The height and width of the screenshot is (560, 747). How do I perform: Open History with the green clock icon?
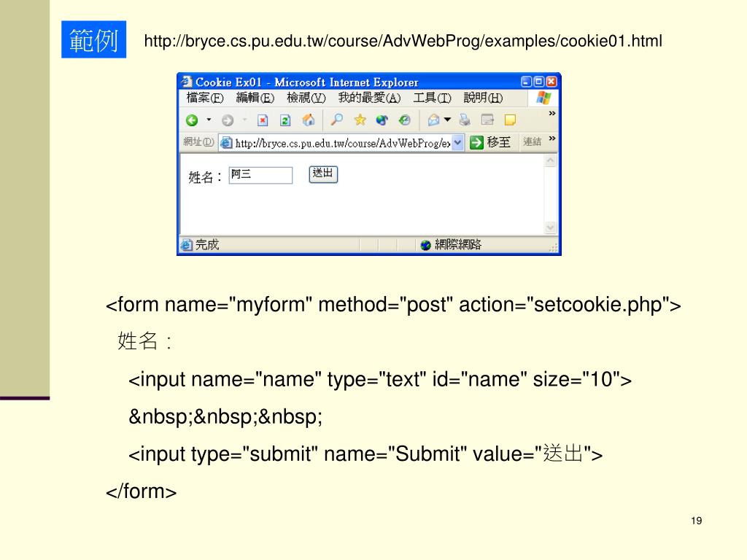tap(404, 120)
